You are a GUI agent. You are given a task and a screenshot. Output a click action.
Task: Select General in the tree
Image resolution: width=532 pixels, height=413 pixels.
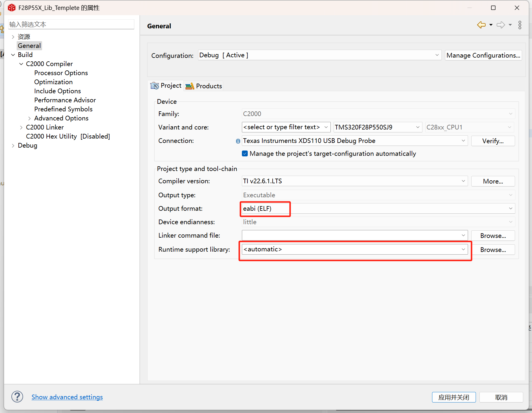(x=29, y=46)
